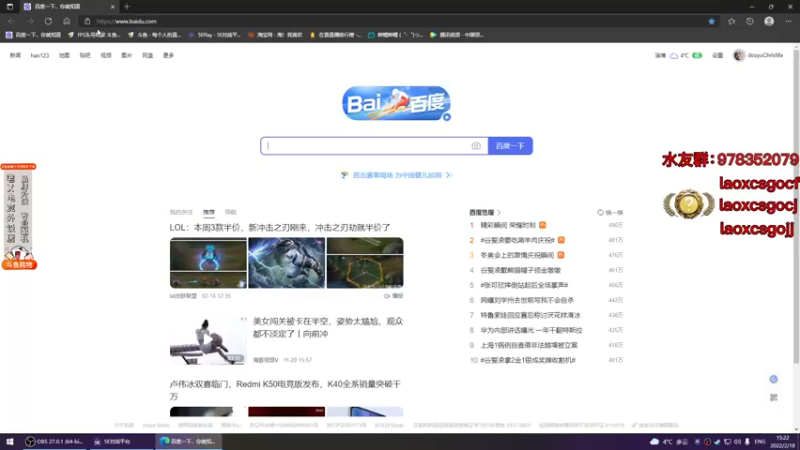Open the 地图 link
The height and width of the screenshot is (450, 800).
click(64, 55)
